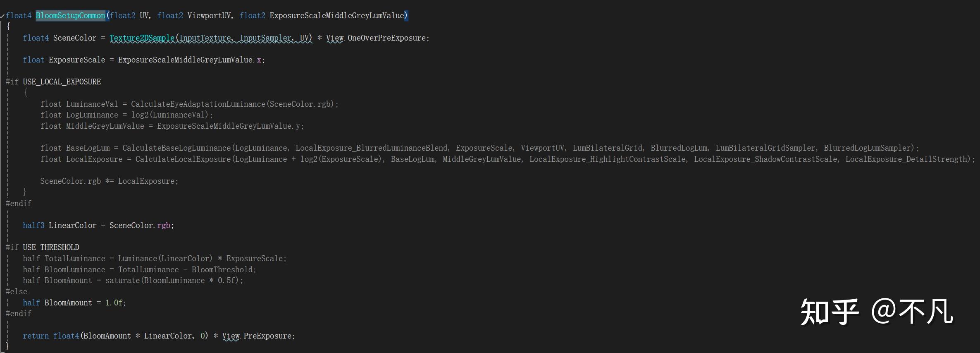Viewport: 980px width, 353px height.
Task: Click the USE_THRESHOLD preprocessor macro
Action: click(51, 247)
